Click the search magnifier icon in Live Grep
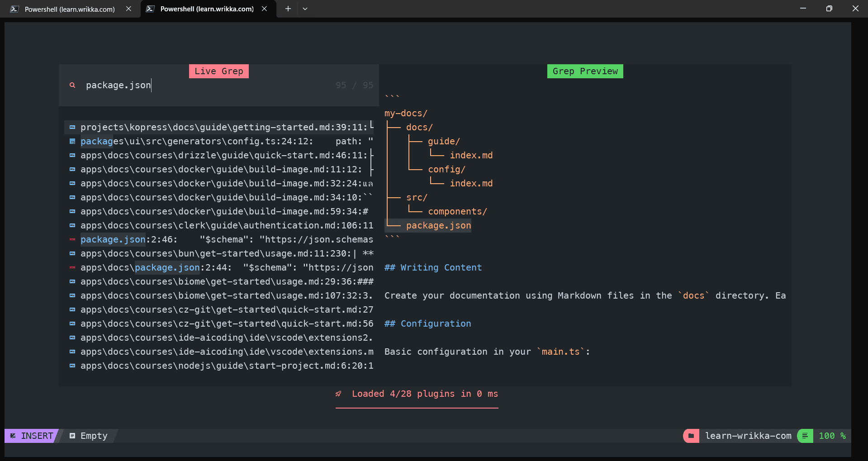 pyautogui.click(x=72, y=85)
